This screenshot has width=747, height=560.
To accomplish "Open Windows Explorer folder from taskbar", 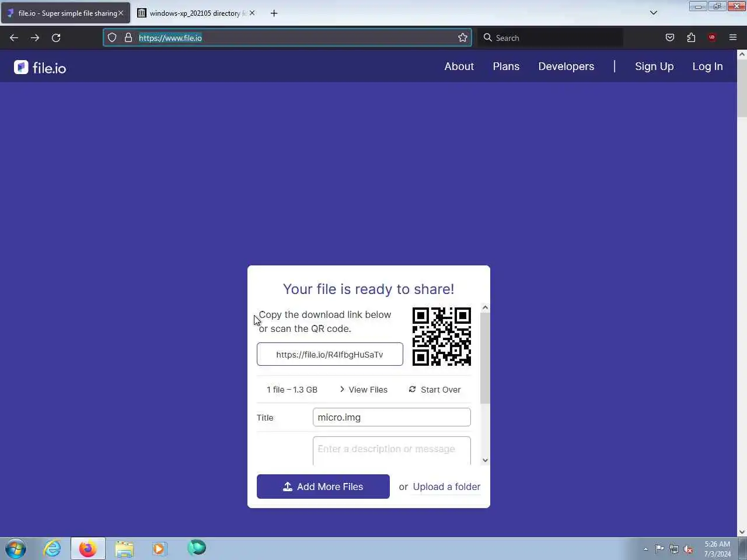I will point(124,548).
